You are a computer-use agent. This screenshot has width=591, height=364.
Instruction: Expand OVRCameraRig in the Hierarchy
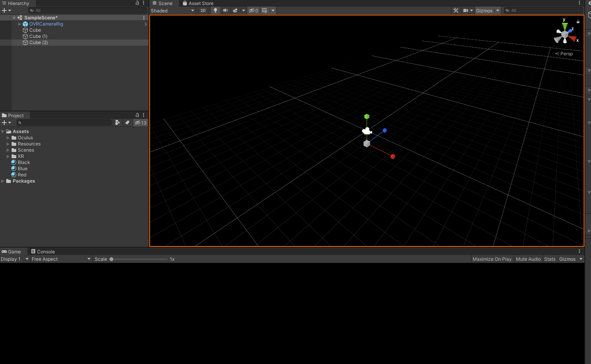tap(19, 24)
